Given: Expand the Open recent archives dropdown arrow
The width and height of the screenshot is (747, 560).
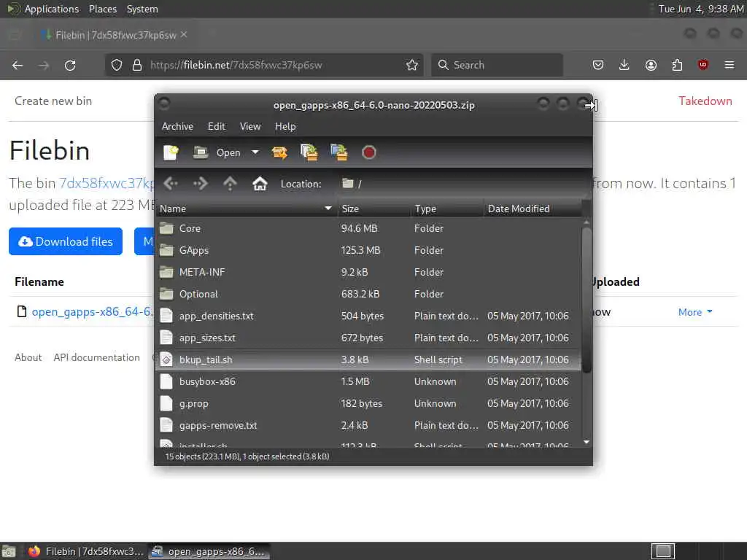Looking at the screenshot, I should (x=255, y=152).
